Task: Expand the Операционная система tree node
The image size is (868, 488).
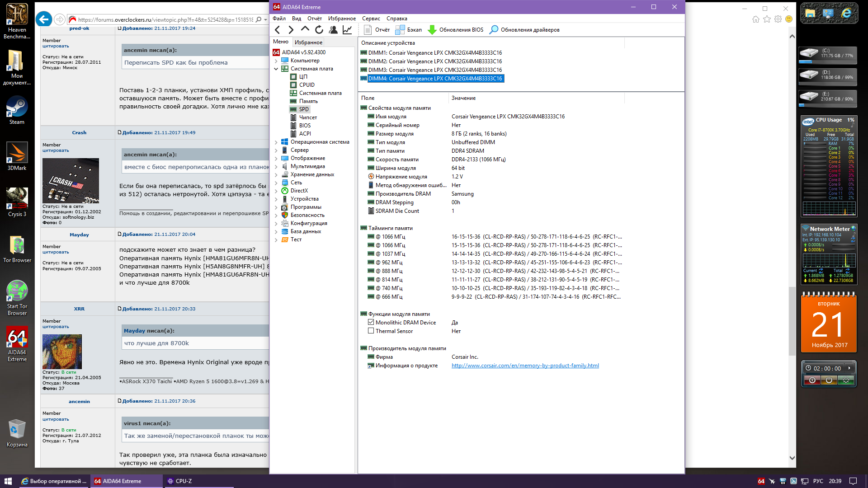Action: tap(276, 142)
